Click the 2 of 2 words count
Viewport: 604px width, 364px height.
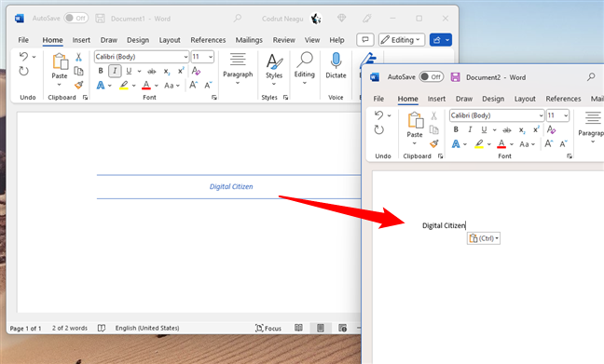click(x=70, y=328)
